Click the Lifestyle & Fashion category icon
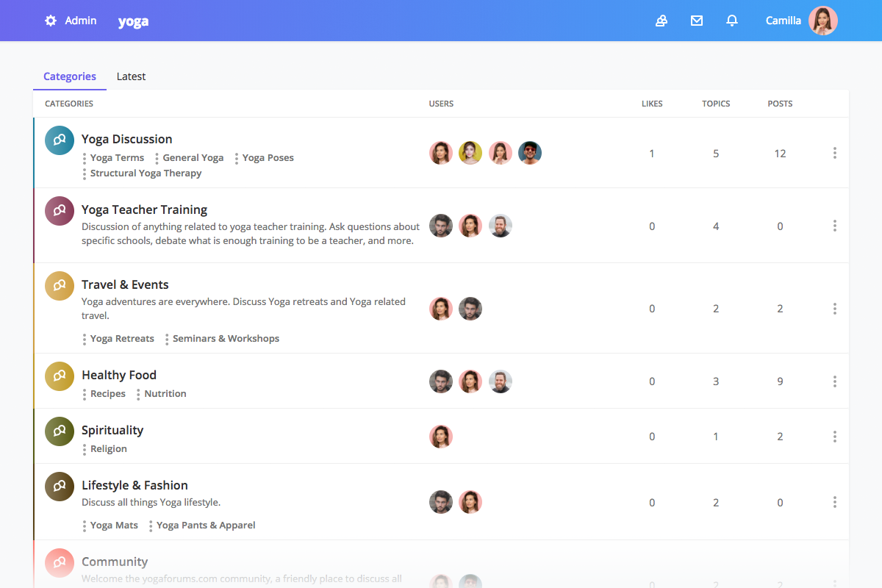The image size is (882, 588). 59,486
